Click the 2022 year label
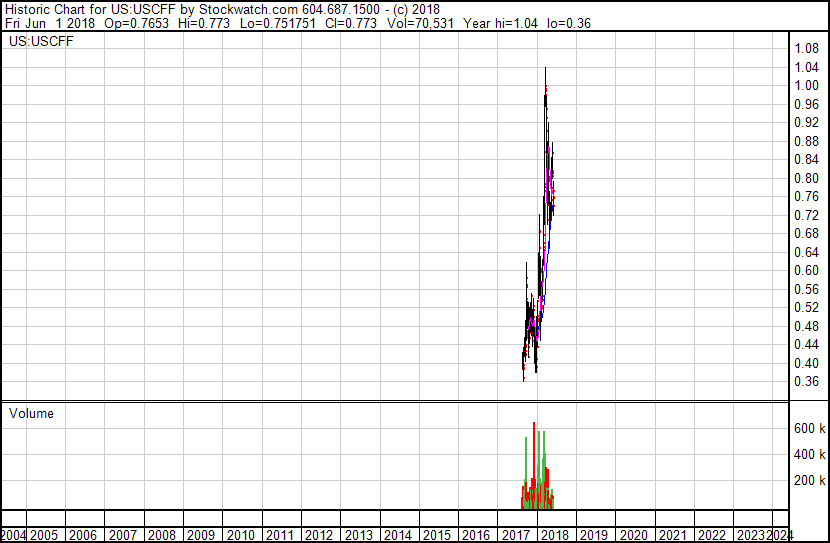 [x=712, y=535]
